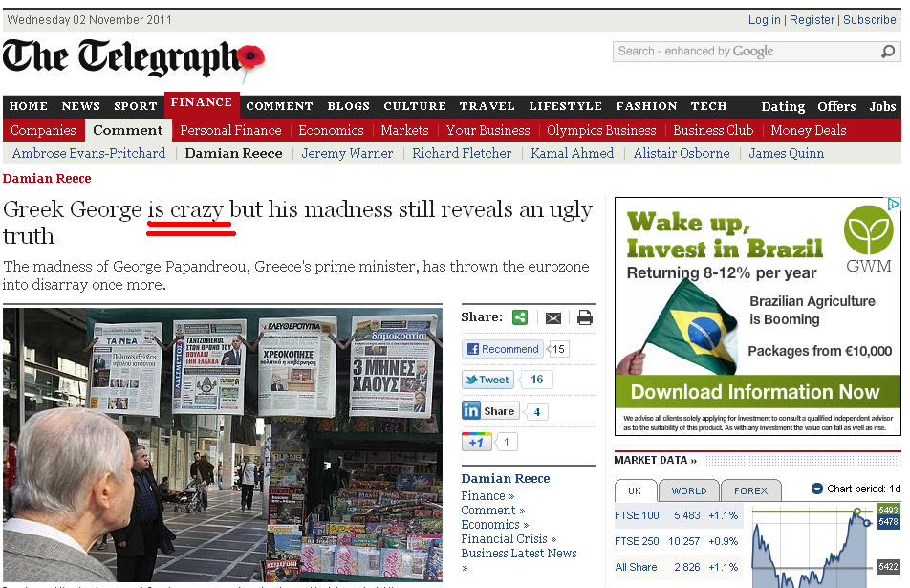
Task: Open Alistair Osborne's column
Action: (682, 153)
